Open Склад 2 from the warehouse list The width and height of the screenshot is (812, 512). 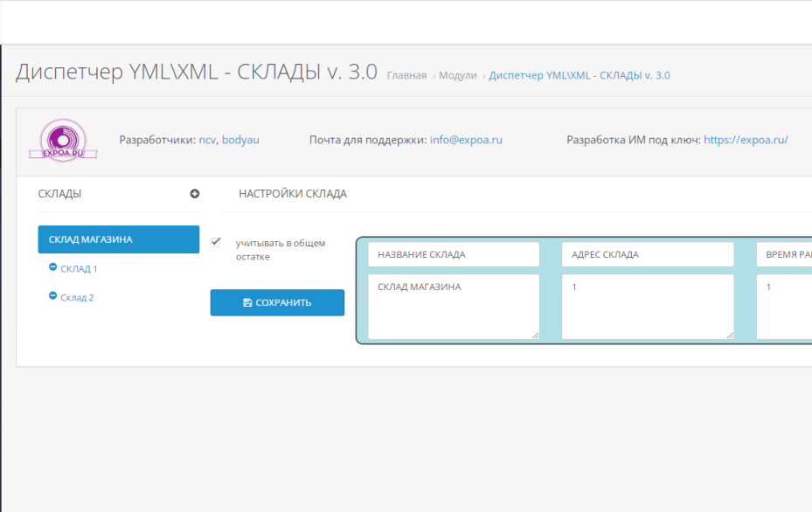point(78,298)
